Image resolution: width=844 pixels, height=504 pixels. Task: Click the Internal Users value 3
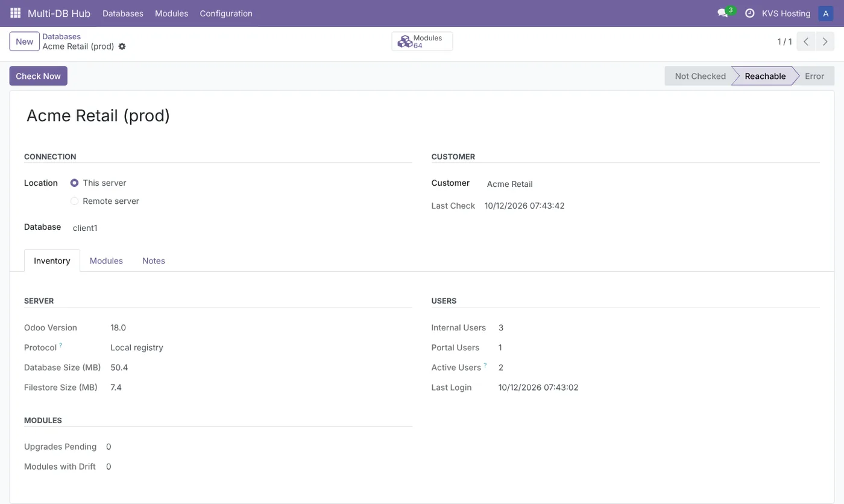pos(501,328)
